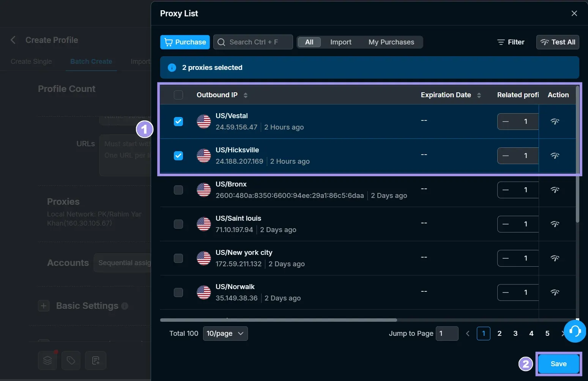
Task: Sort by Expiration Date column arrows
Action: (479, 95)
